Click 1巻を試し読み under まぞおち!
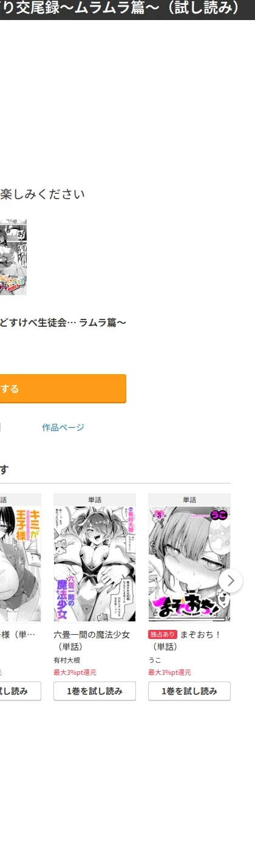255x868 pixels. 189,691
